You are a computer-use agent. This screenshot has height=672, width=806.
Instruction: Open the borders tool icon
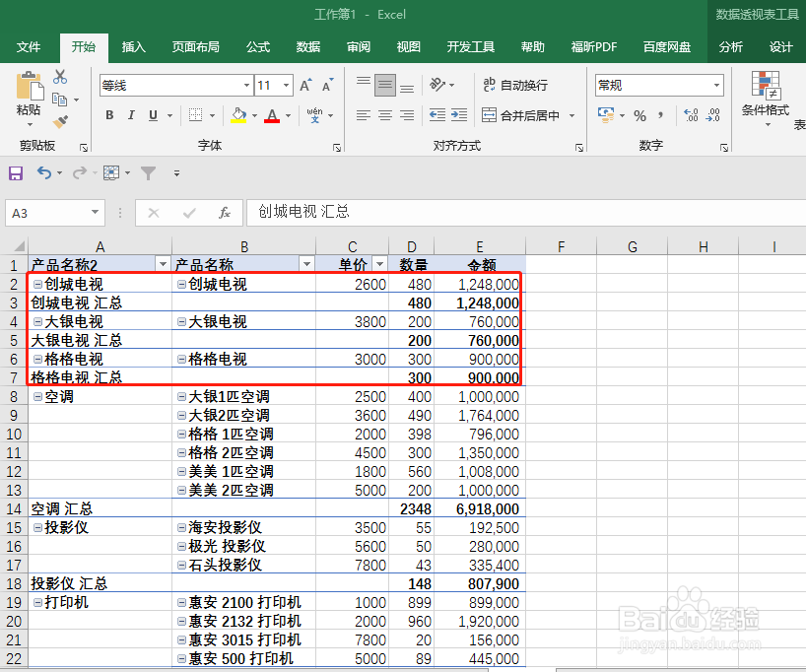tap(195, 115)
